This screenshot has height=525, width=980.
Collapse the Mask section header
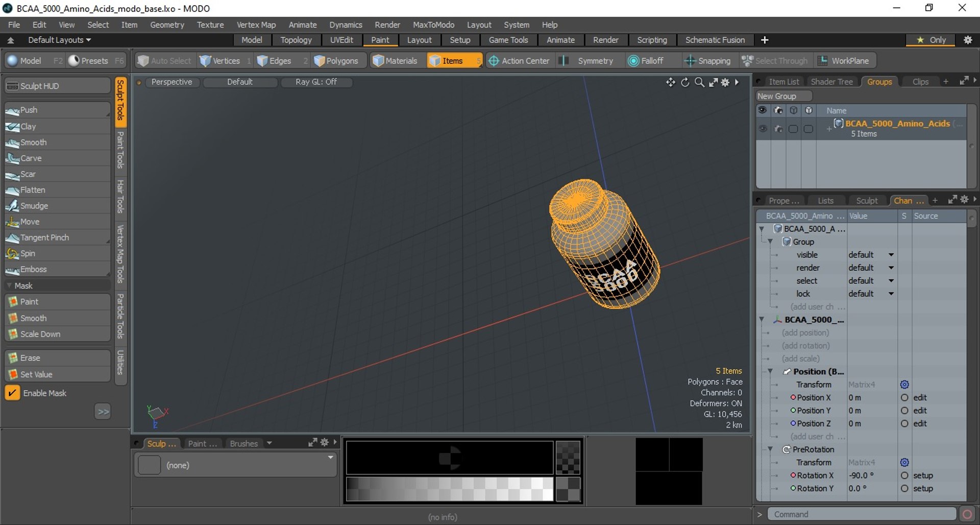(57, 285)
